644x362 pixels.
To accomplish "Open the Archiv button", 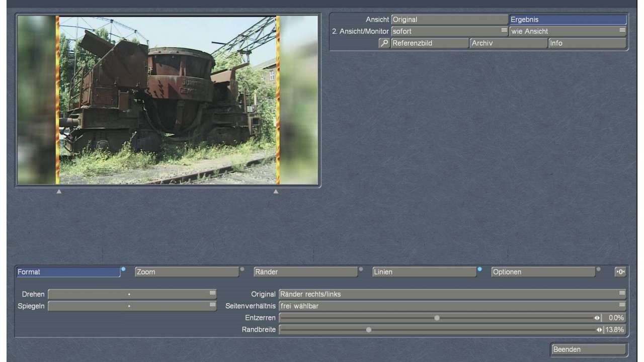I will (x=508, y=43).
